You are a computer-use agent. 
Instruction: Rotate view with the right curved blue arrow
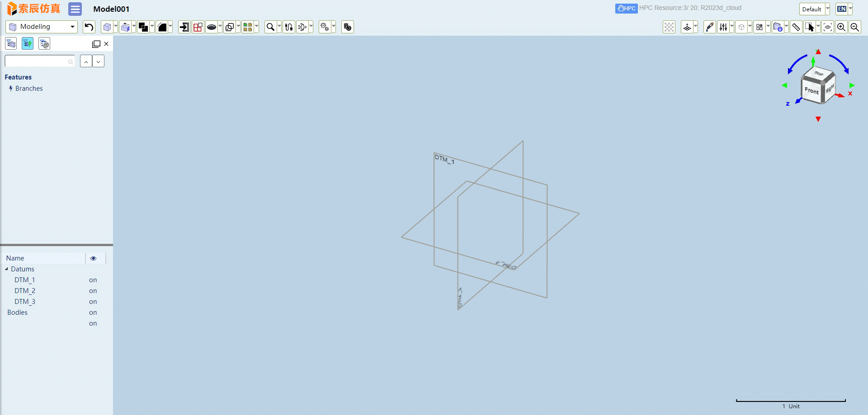(x=840, y=64)
